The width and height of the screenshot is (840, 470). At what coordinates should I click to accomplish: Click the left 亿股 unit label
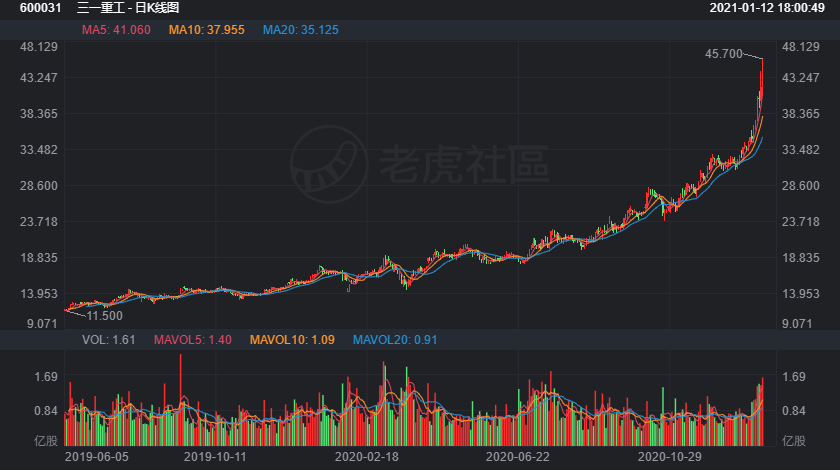(x=46, y=441)
